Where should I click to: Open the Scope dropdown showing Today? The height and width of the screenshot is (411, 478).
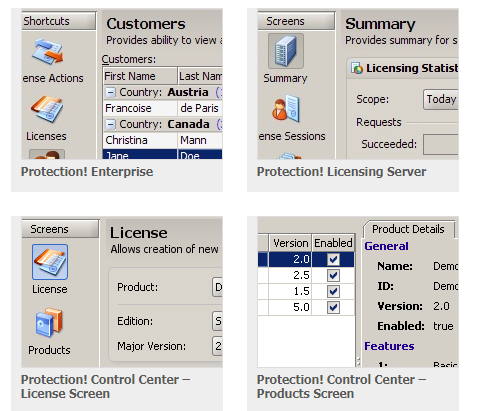441,99
